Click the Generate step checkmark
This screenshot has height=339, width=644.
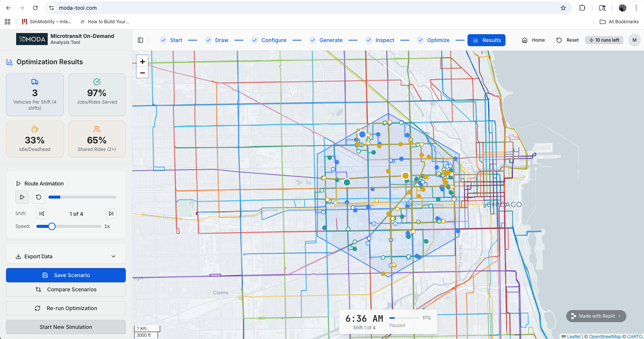(312, 40)
